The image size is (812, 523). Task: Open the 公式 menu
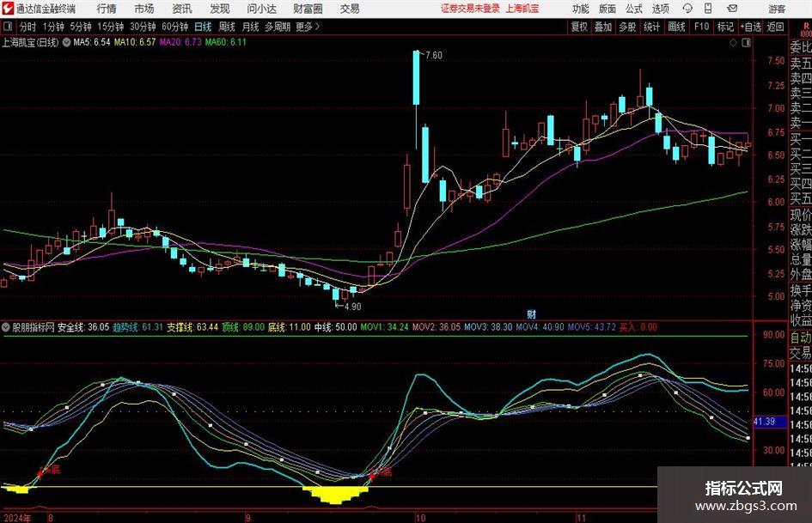tap(634, 9)
